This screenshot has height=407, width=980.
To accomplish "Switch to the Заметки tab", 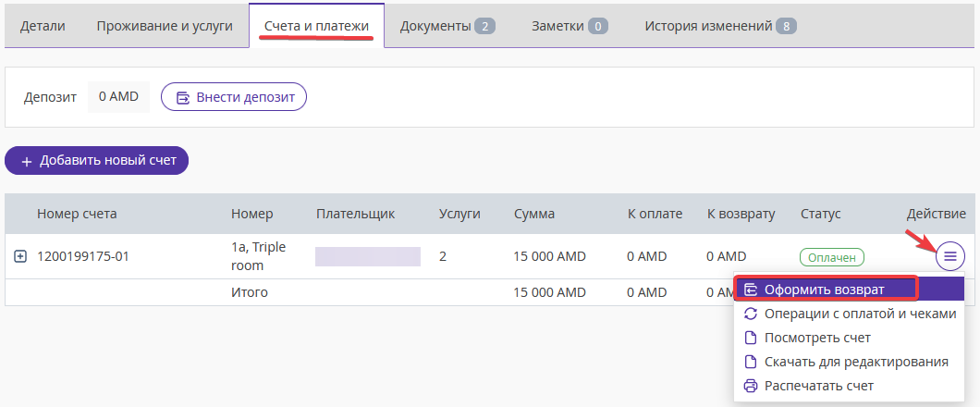I will tap(570, 26).
